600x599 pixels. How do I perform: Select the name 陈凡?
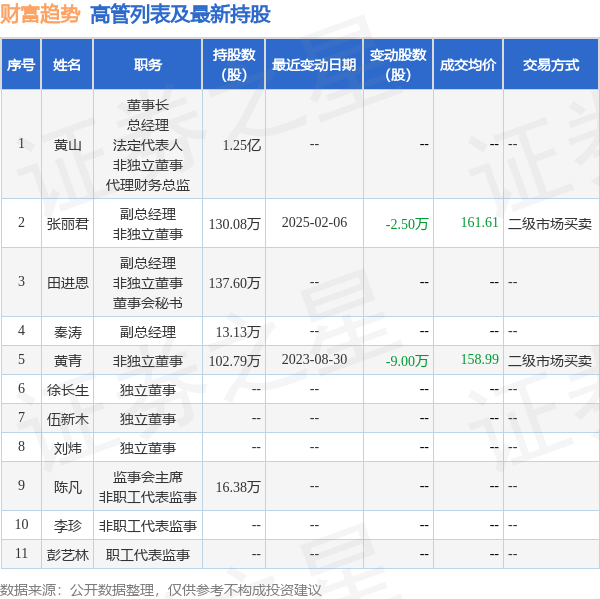(67, 487)
